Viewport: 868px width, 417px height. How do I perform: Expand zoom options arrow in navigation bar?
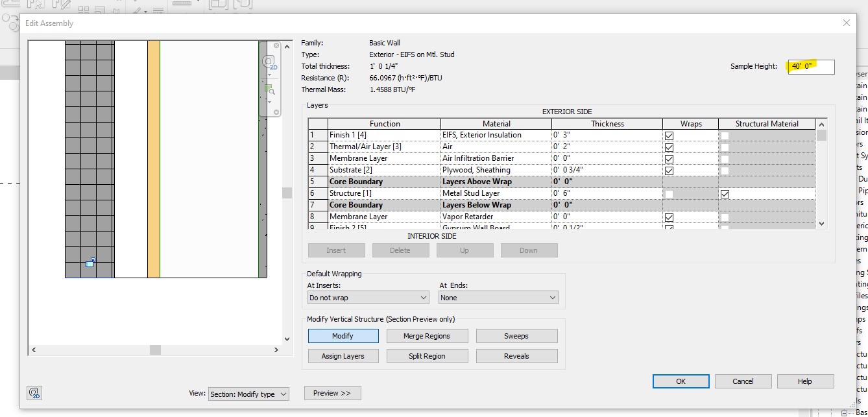pyautogui.click(x=269, y=102)
